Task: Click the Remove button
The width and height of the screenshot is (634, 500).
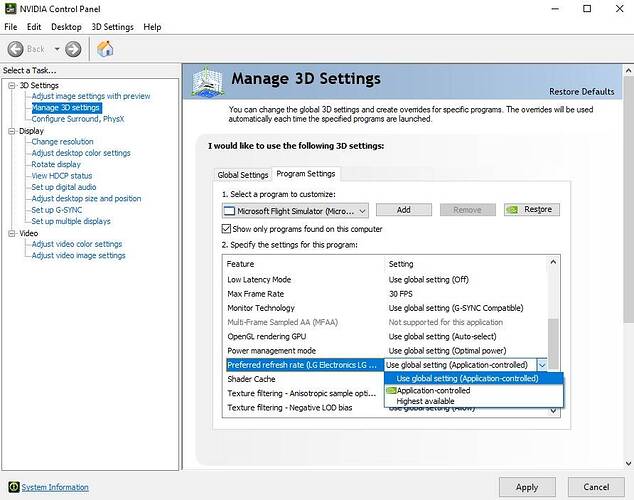Action: 467,210
